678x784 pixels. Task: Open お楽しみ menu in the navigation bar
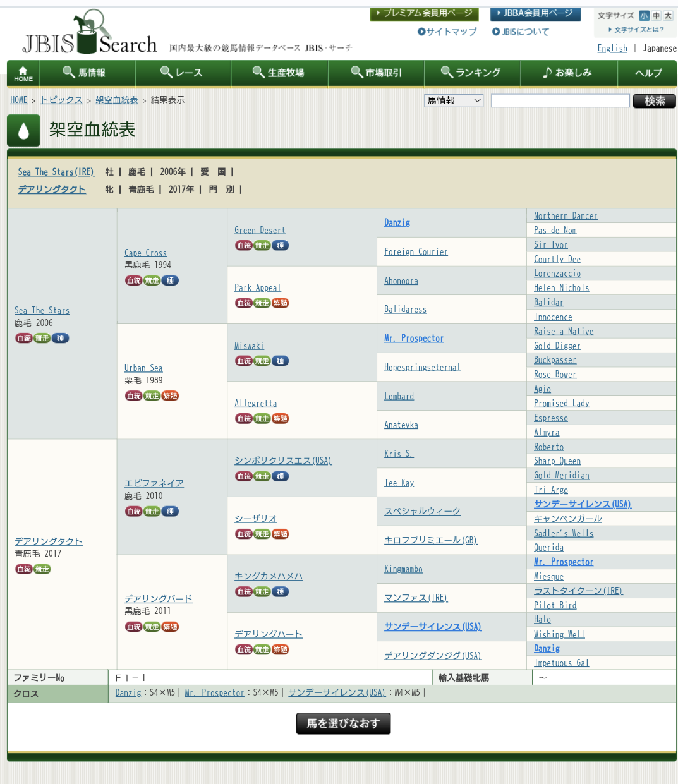point(568,73)
